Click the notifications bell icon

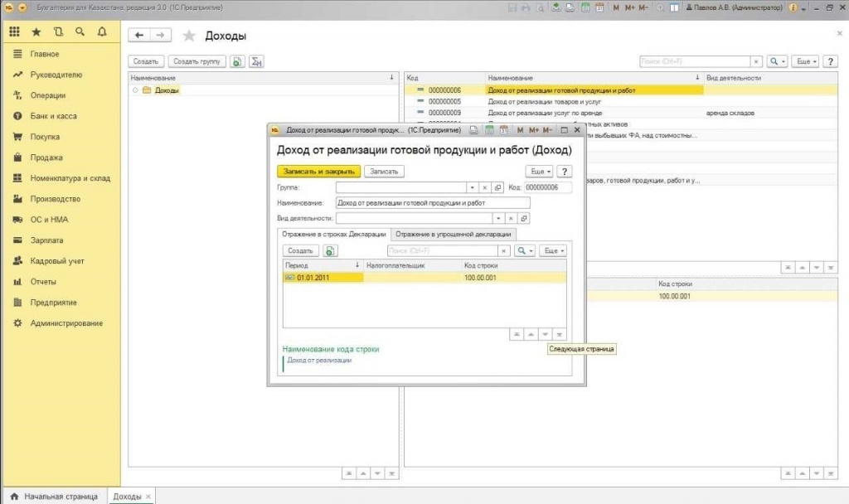coord(102,32)
